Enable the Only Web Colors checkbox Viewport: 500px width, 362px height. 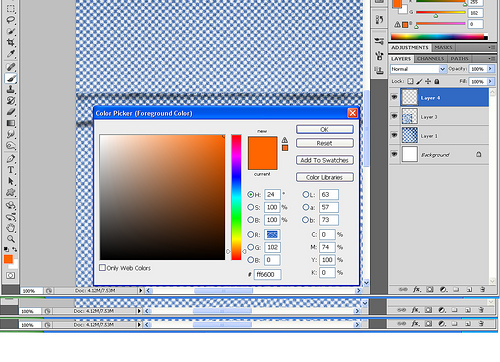(102, 267)
